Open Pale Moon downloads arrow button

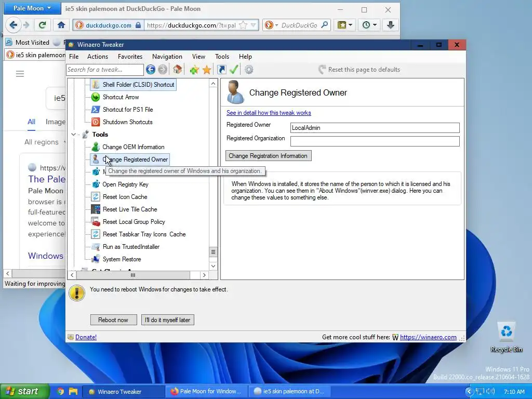391,25
